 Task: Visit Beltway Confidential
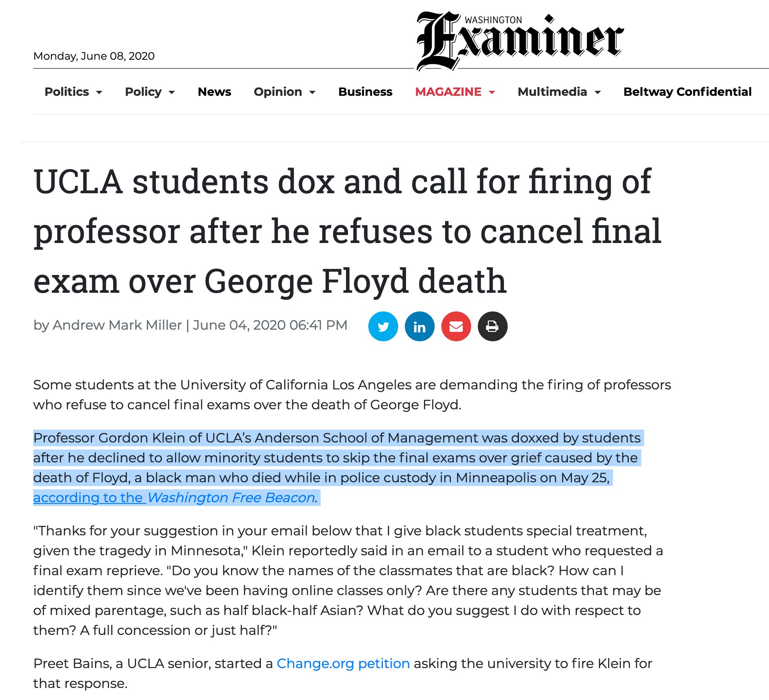click(687, 92)
